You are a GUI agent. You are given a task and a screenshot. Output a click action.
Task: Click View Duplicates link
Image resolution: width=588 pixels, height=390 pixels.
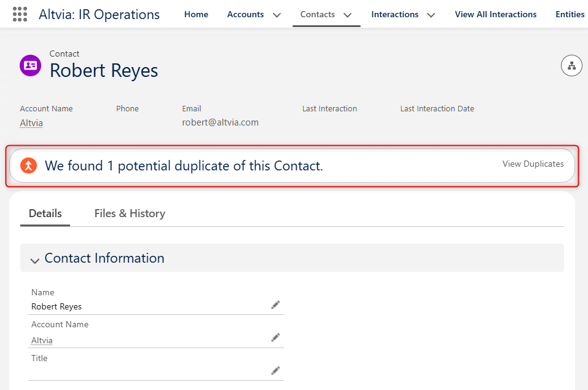click(x=533, y=164)
